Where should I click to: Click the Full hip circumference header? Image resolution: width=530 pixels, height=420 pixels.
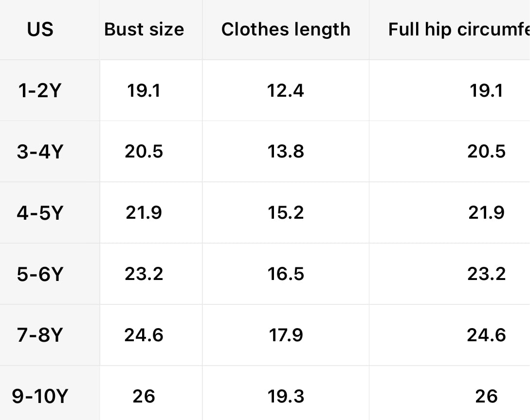(x=458, y=30)
